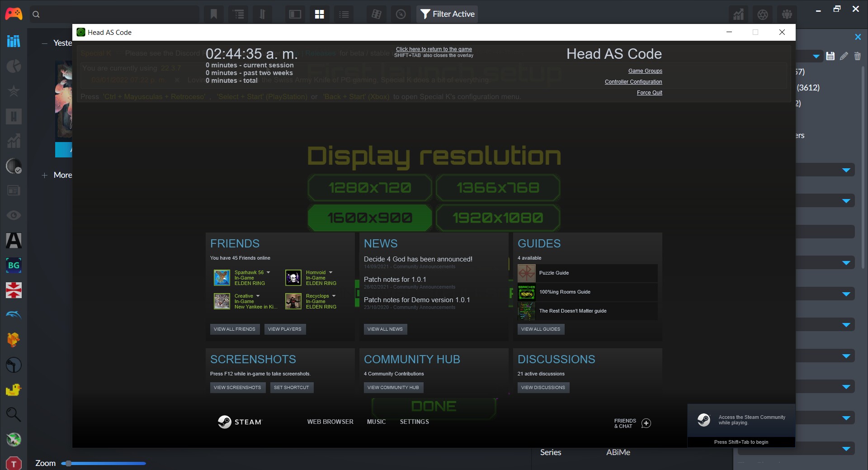The width and height of the screenshot is (868, 470).
Task: Click the bookmark icon in Playnite top toolbar
Action: coord(214,14)
